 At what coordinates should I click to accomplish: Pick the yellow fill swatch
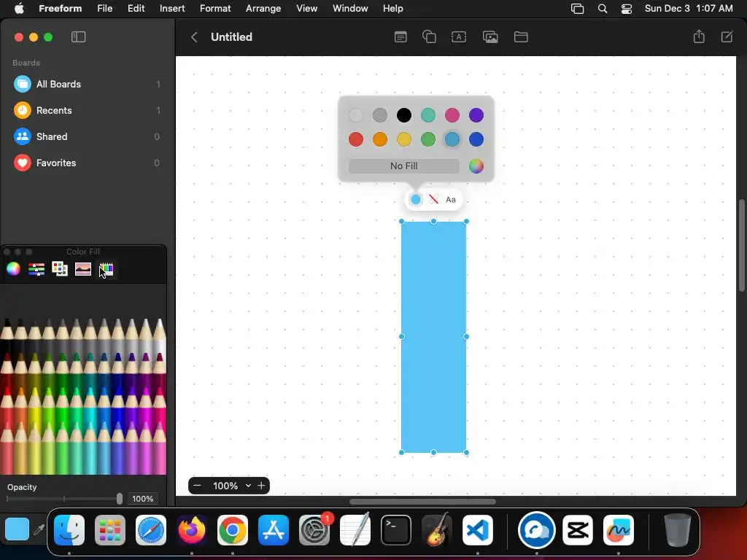[404, 139]
